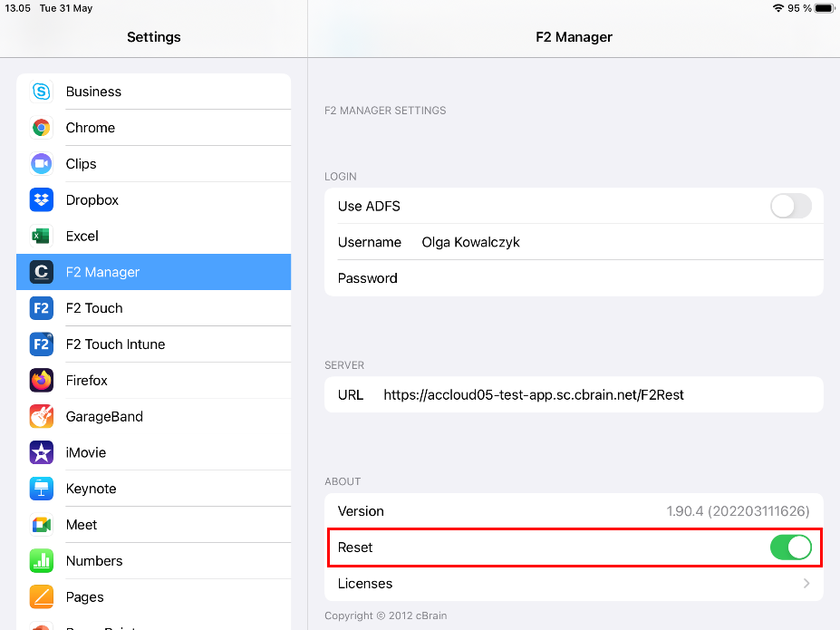Turn off the Reset toggle
840x630 pixels.
pyautogui.click(x=790, y=548)
